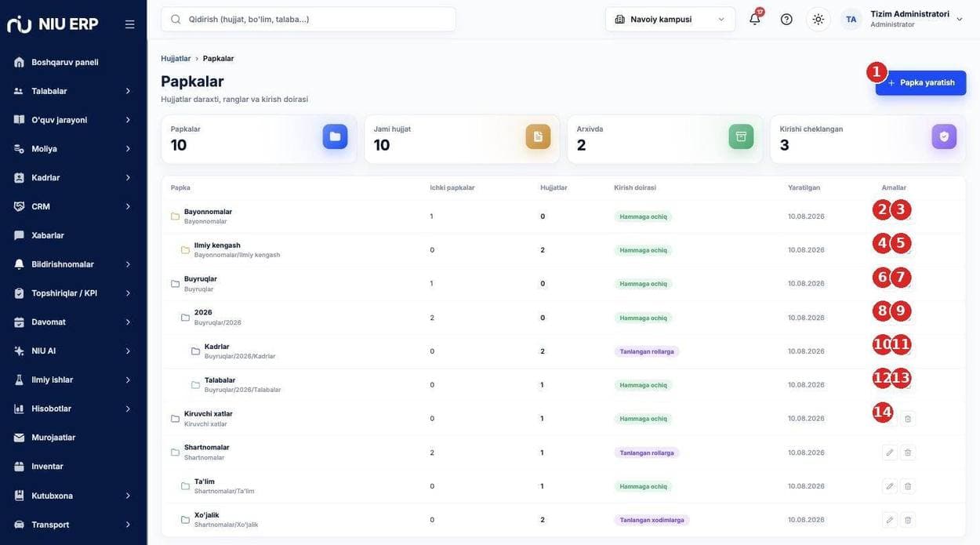Open Murojaatlar in the sidebar
The height and width of the screenshot is (545, 980).
pos(73,438)
